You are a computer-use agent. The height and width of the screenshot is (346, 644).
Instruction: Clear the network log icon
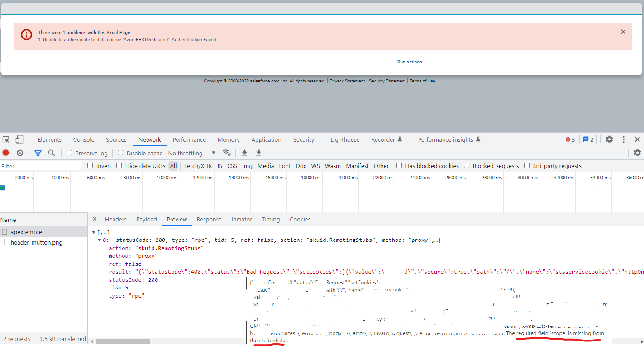20,153
